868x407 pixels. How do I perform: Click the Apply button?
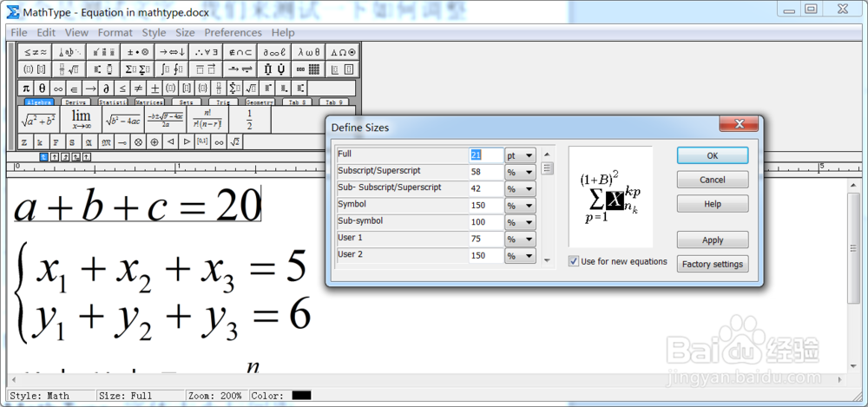(x=713, y=240)
